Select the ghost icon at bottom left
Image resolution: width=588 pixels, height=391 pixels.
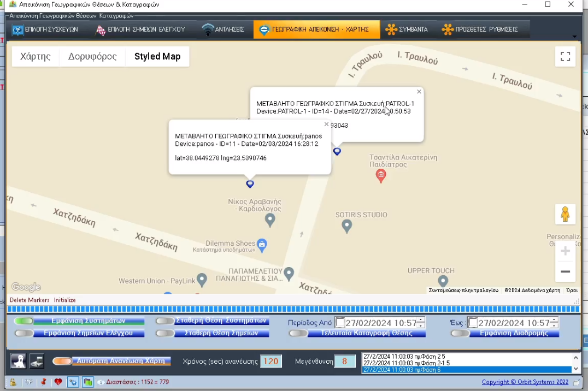coord(18,361)
